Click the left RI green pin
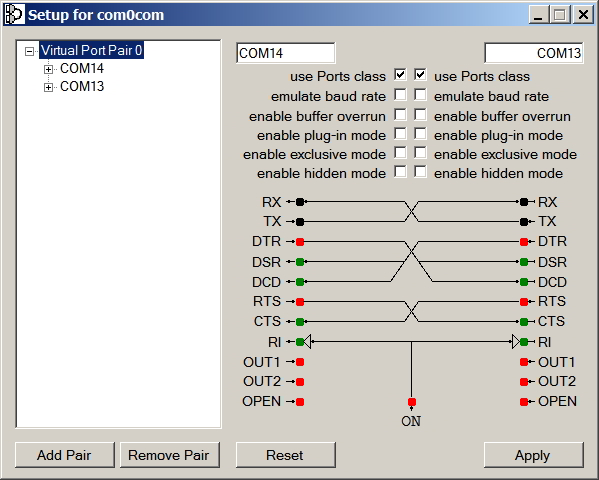The height and width of the screenshot is (480, 599). coord(300,342)
